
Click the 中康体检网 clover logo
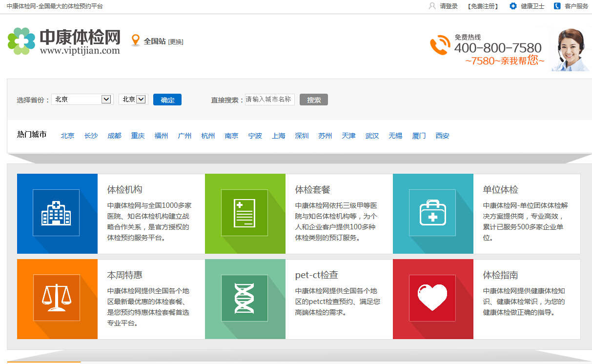21,41
